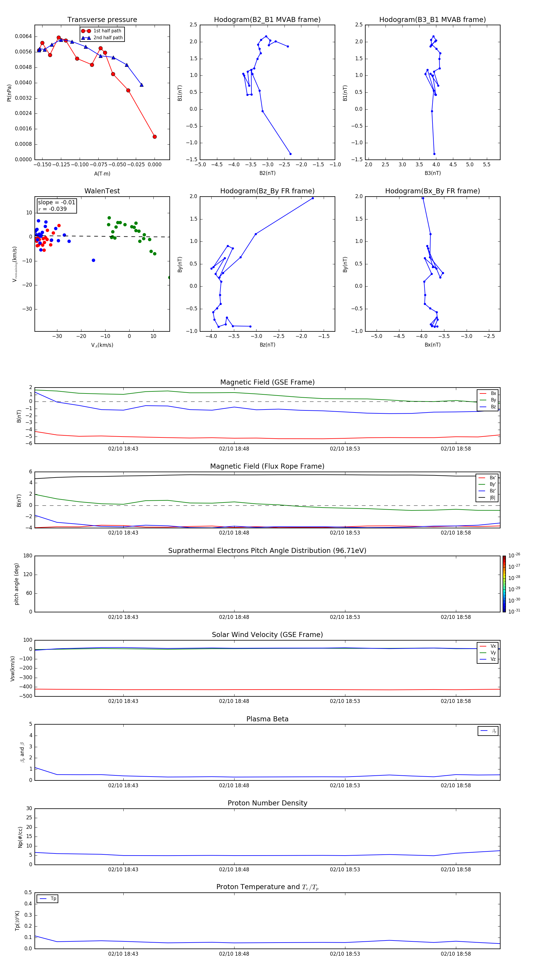Select the "slope = -0.01" annotation in WalenTest
Image resolution: width=535 pixels, height=980 pixels.
[56, 203]
